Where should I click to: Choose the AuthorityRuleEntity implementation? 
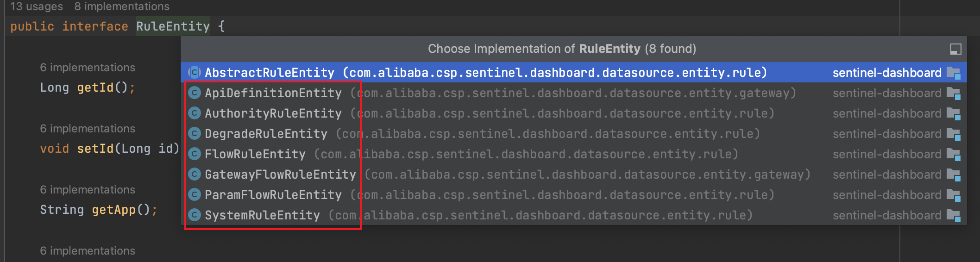coord(573,113)
